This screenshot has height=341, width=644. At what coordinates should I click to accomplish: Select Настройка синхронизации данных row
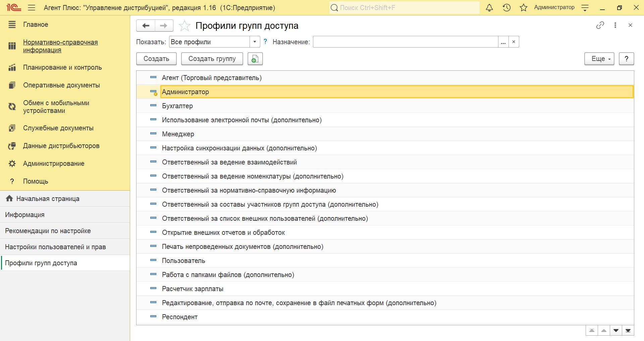tap(385, 148)
